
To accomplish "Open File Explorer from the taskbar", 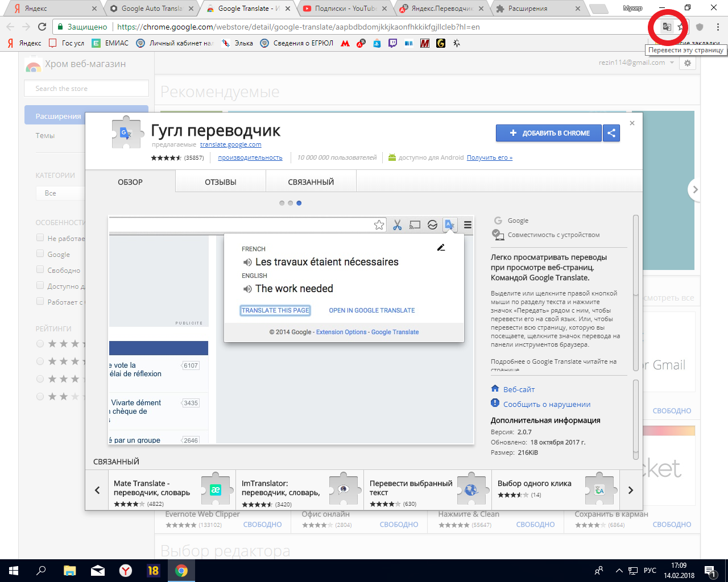I will (69, 571).
